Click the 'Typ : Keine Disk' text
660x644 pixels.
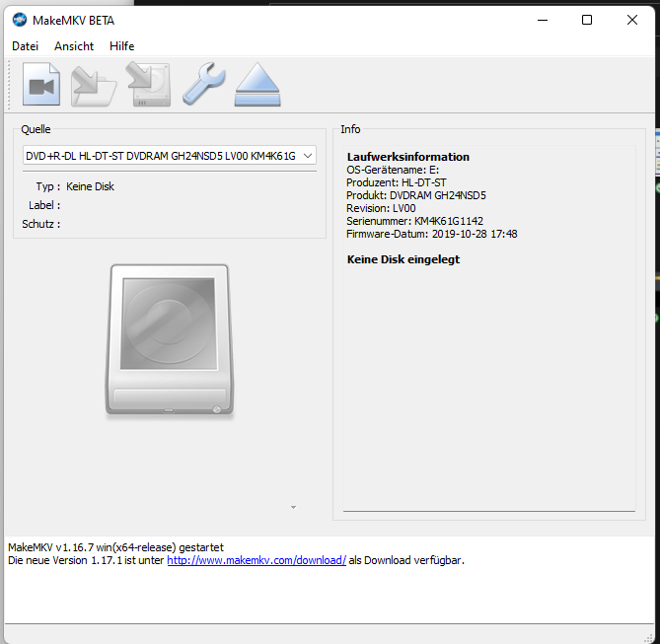coord(75,186)
